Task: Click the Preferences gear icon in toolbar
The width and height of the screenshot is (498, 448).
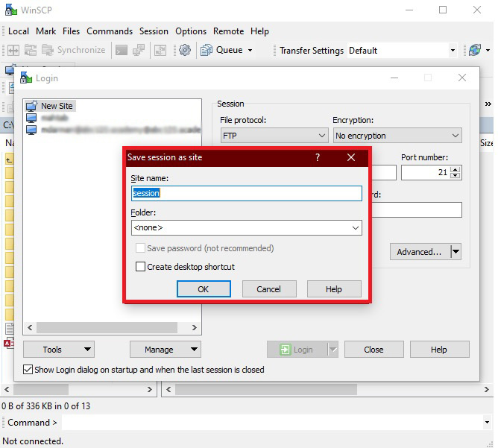Action: click(x=185, y=50)
